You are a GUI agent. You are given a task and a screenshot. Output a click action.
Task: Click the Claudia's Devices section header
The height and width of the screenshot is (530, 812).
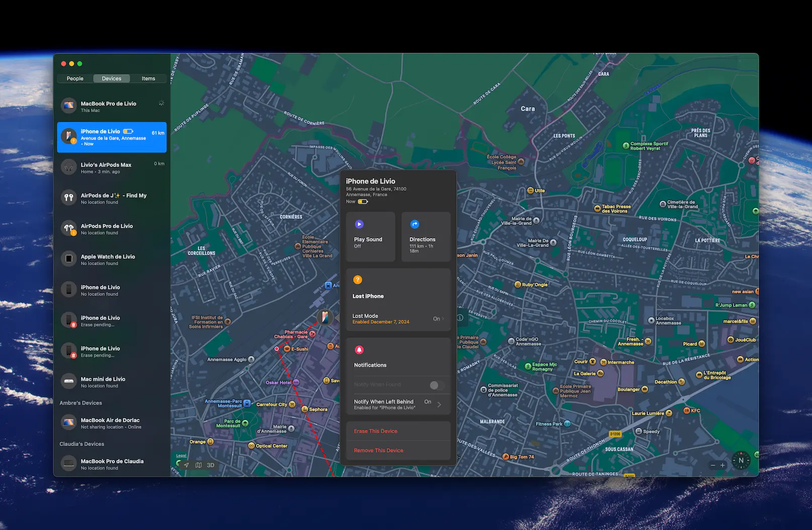click(x=82, y=444)
